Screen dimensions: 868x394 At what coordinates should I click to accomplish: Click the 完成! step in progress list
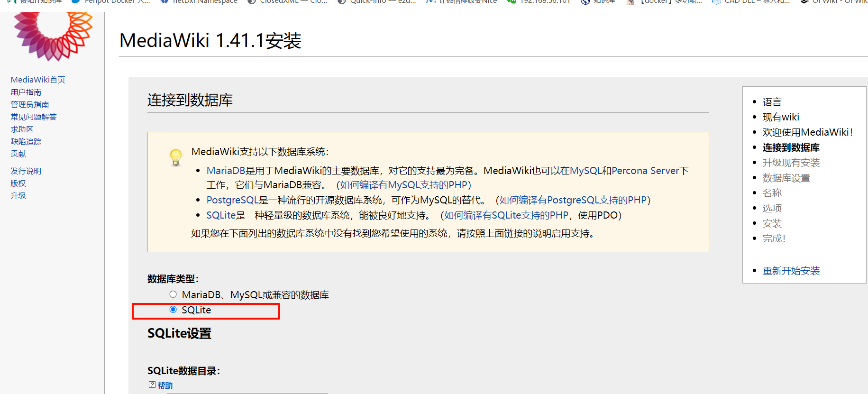pyautogui.click(x=774, y=238)
